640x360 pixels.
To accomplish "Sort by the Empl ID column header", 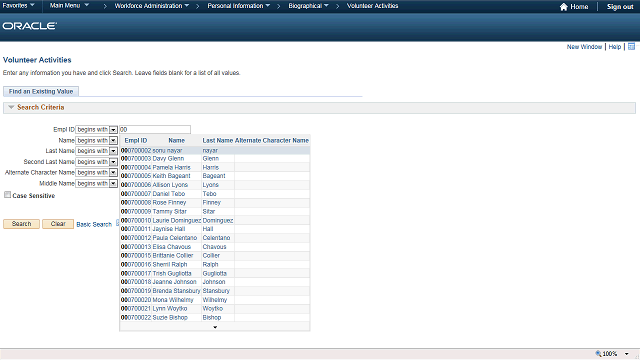I will pos(136,140).
